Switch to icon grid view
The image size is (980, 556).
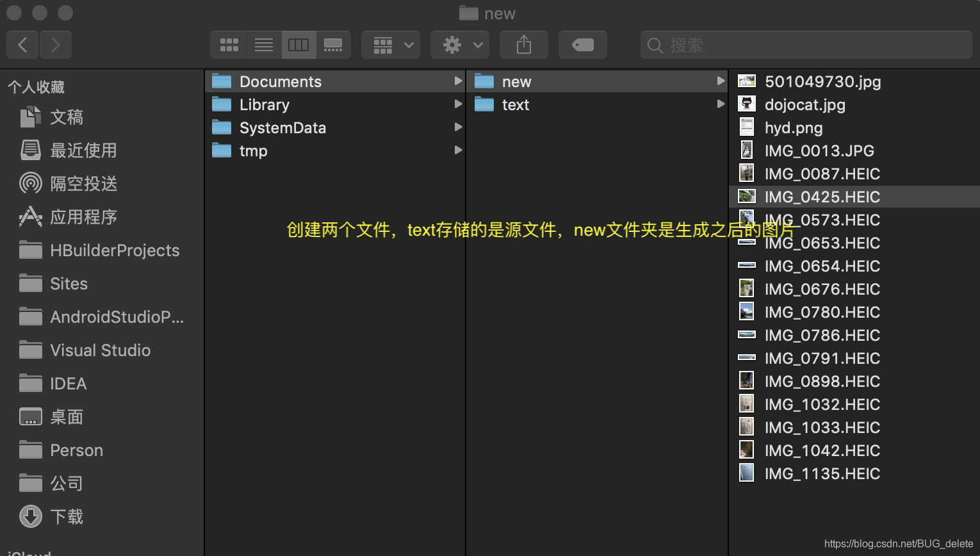229,45
